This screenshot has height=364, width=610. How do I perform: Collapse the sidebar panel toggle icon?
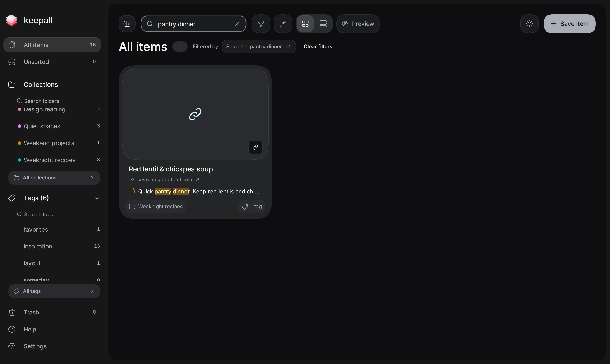127,24
